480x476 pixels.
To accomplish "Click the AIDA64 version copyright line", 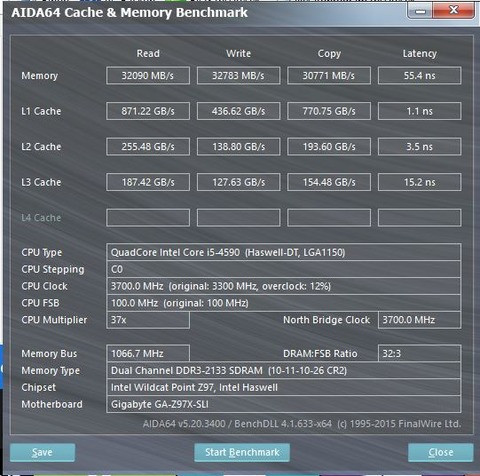I will (x=302, y=424).
